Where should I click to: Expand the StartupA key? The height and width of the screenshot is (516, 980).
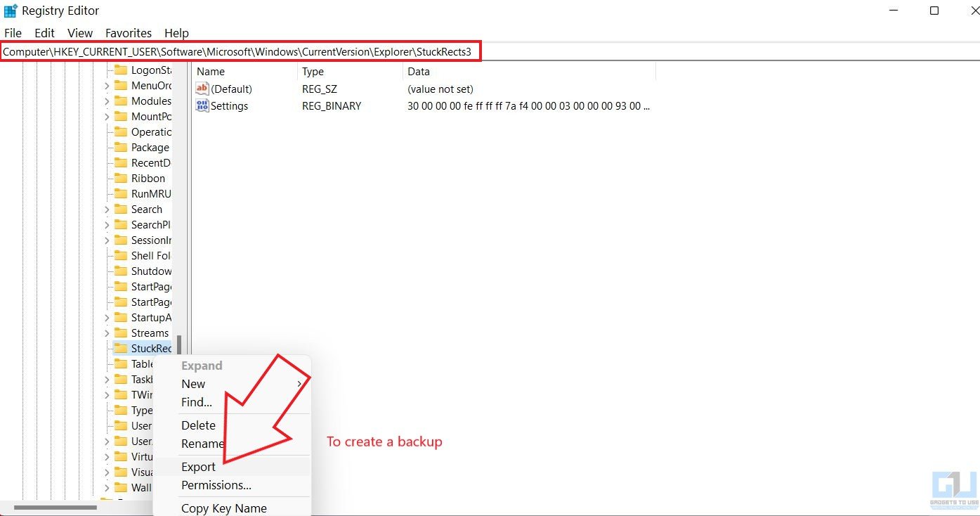point(107,318)
